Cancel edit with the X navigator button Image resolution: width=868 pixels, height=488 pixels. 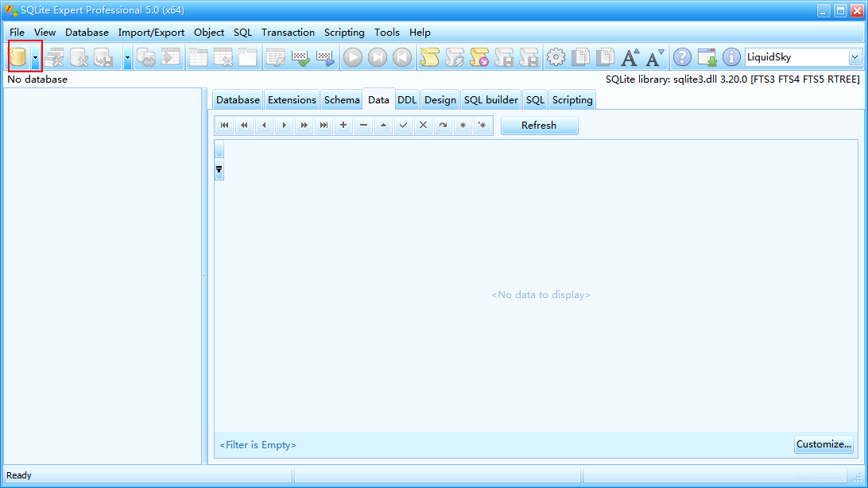click(x=423, y=126)
